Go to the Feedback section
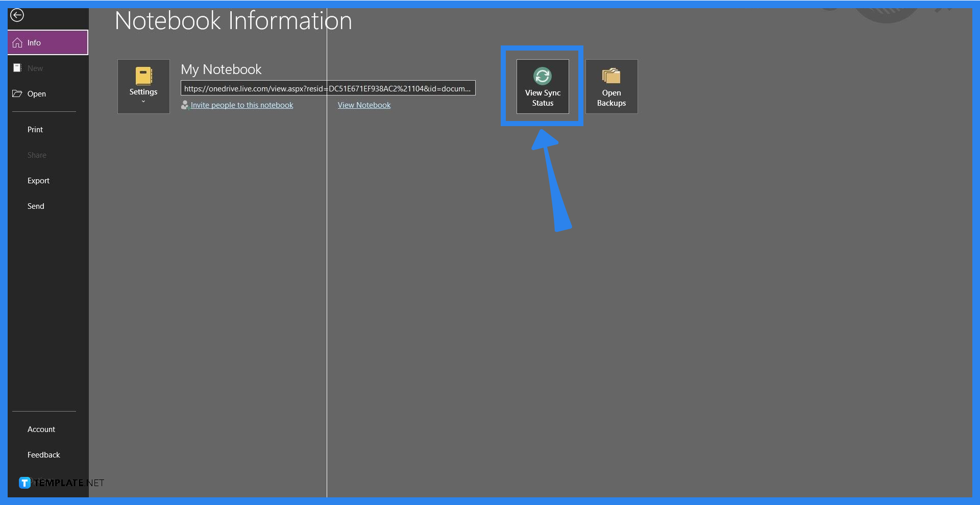 (44, 454)
